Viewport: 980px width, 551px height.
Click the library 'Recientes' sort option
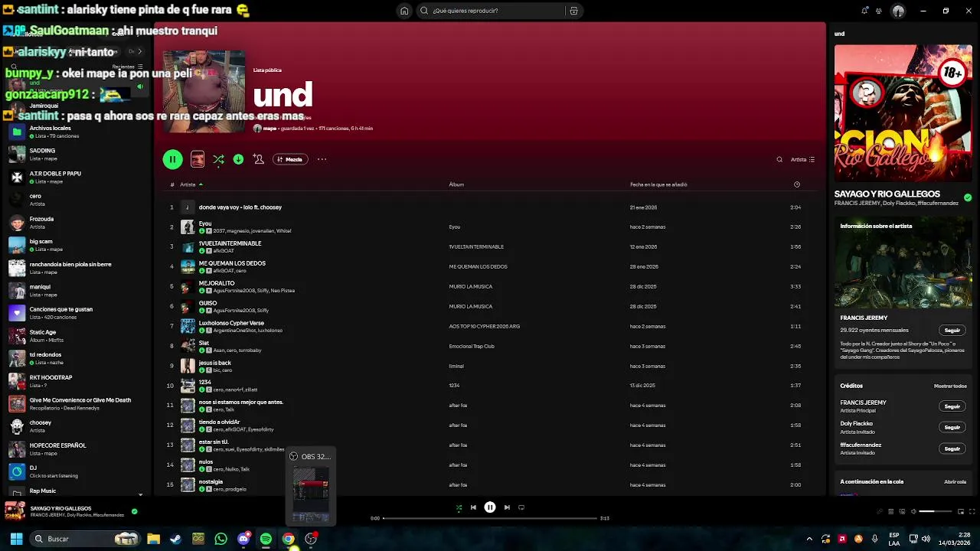[127, 67]
